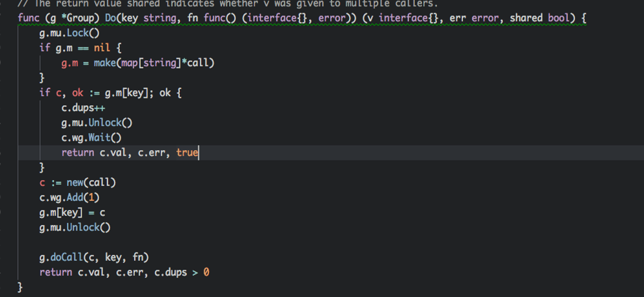Click the final closing brace of function
The height and width of the screenshot is (297, 644).
coord(21,287)
